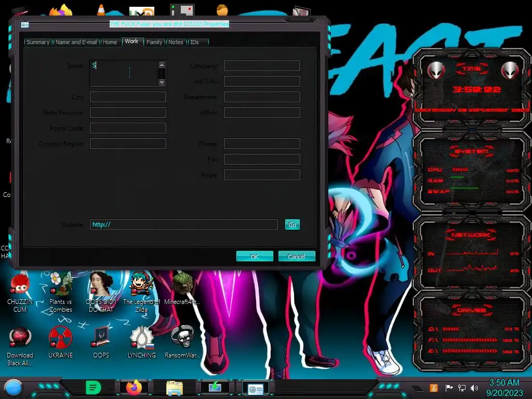Open the green notes app in the taskbar
532x399 pixels.
point(94,388)
